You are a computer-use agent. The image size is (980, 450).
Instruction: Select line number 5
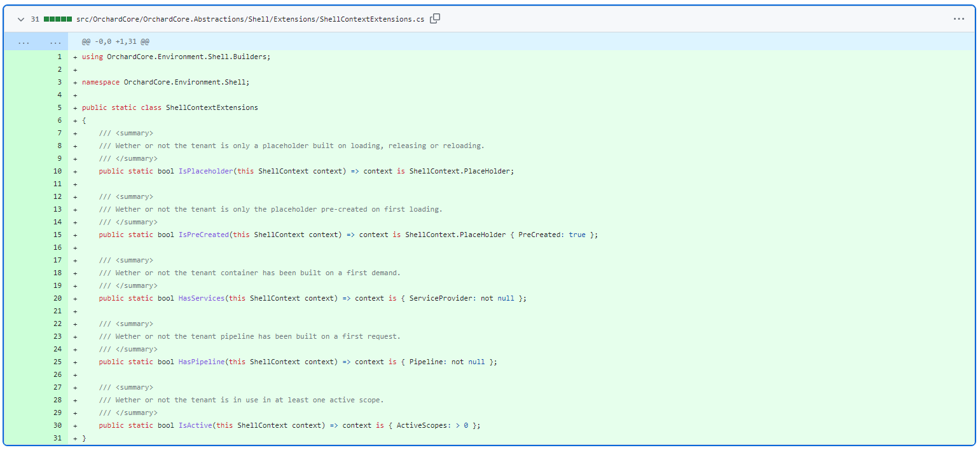(59, 107)
